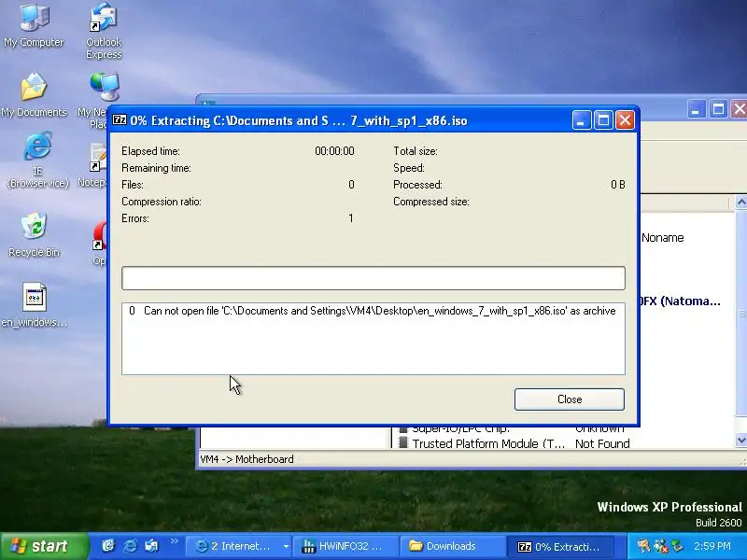Image resolution: width=747 pixels, height=560 pixels.
Task: Click the Errors count value 1
Action: coord(351,218)
